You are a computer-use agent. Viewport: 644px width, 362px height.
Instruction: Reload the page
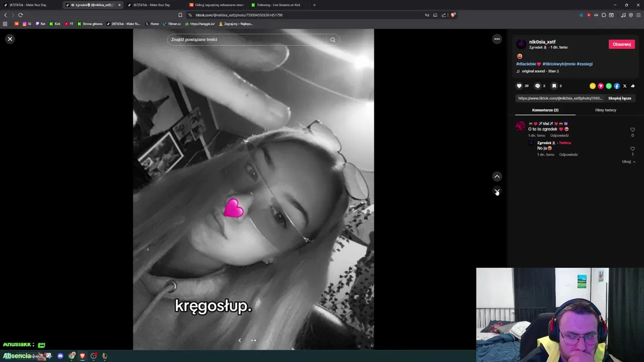(x=20, y=15)
